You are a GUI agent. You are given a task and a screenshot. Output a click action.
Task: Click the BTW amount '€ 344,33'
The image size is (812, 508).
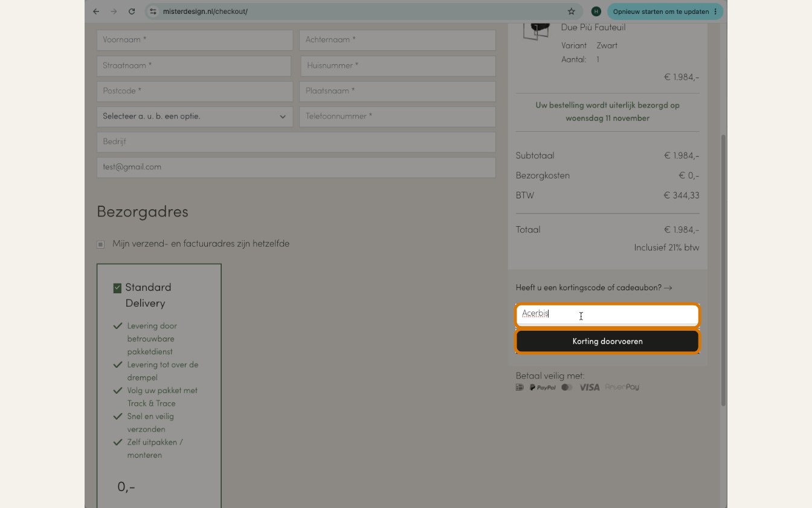tap(681, 195)
